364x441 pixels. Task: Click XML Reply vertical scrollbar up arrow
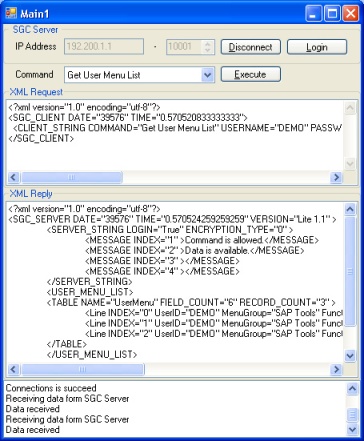click(x=350, y=209)
